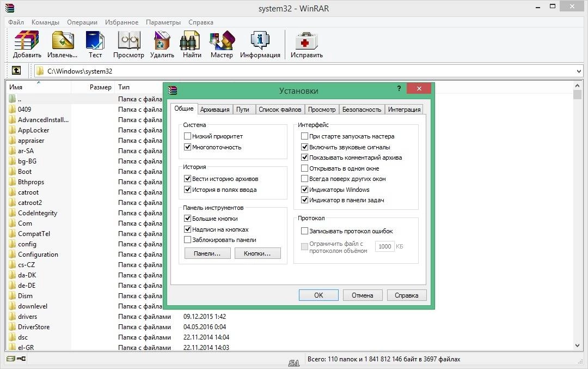Click the key icon in status bar
This screenshot has width=588, height=369.
pos(21,359)
